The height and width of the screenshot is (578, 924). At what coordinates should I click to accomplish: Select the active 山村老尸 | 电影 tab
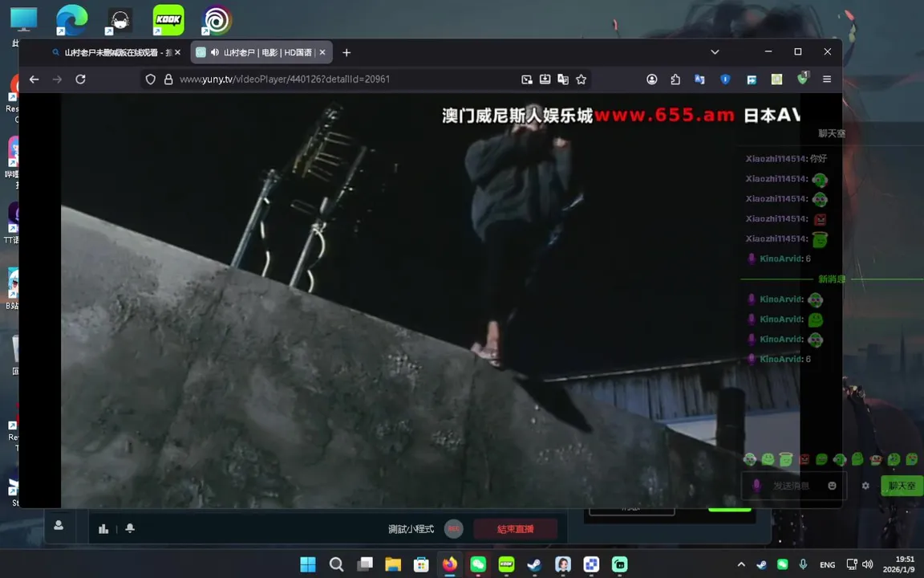pos(261,52)
